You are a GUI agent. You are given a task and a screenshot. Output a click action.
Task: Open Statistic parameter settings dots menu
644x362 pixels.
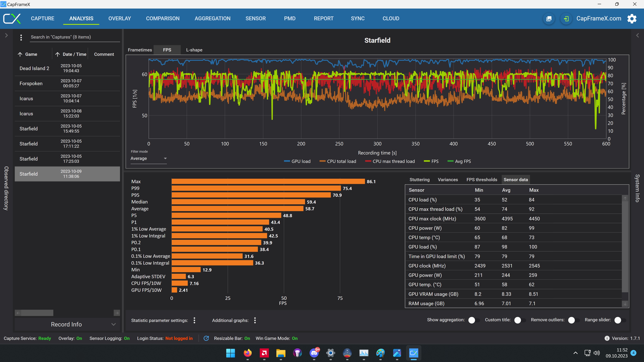click(194, 320)
